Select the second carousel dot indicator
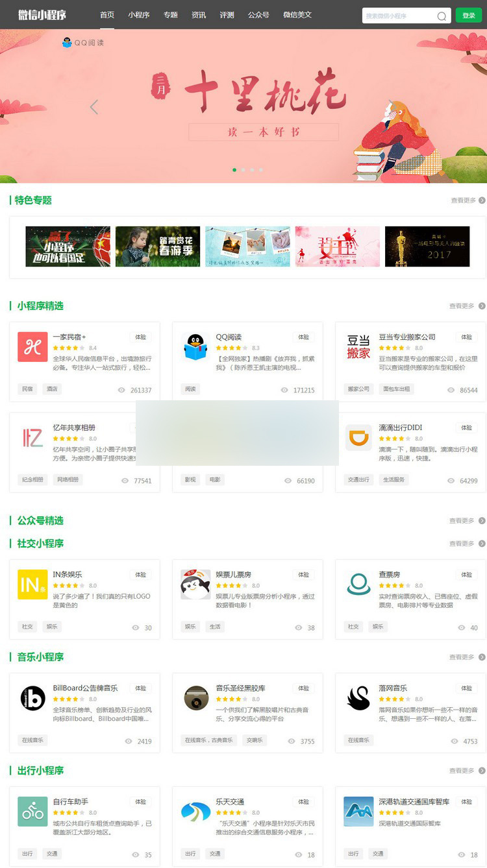This screenshot has height=868, width=487. (243, 170)
